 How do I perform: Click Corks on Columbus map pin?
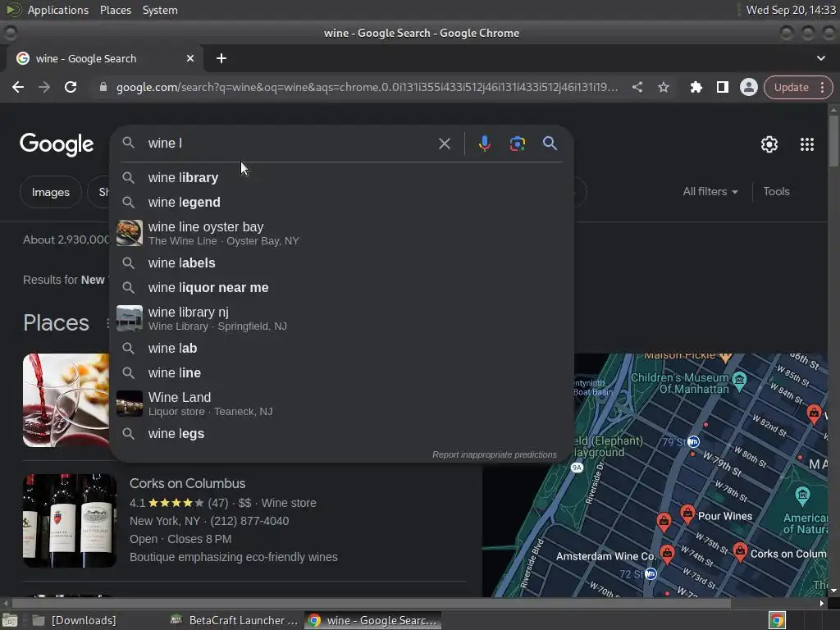[740, 551]
